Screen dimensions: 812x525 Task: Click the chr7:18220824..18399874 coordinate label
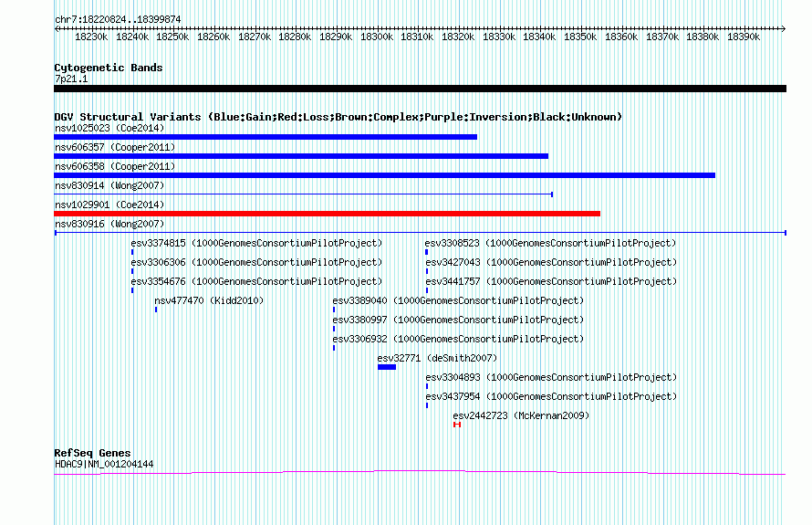click(x=118, y=19)
